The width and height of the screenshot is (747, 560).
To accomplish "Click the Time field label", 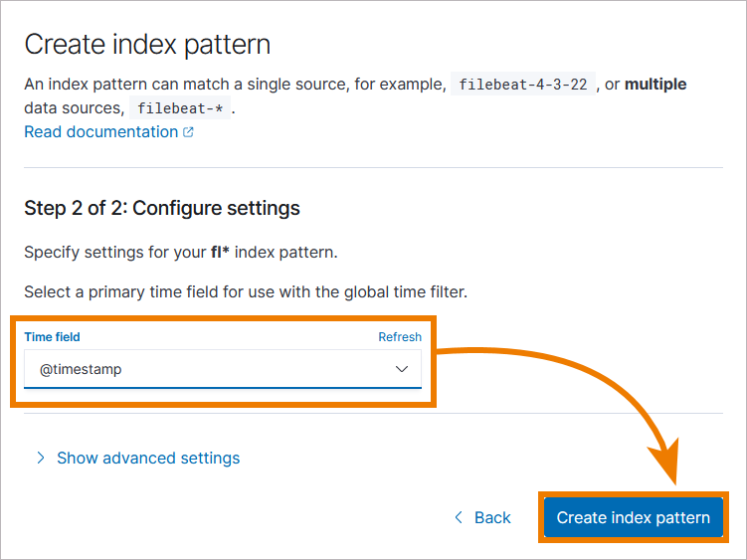I will (52, 337).
